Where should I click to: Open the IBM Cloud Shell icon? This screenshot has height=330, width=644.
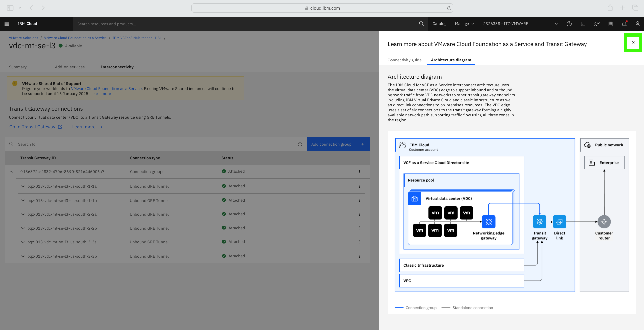(583, 24)
